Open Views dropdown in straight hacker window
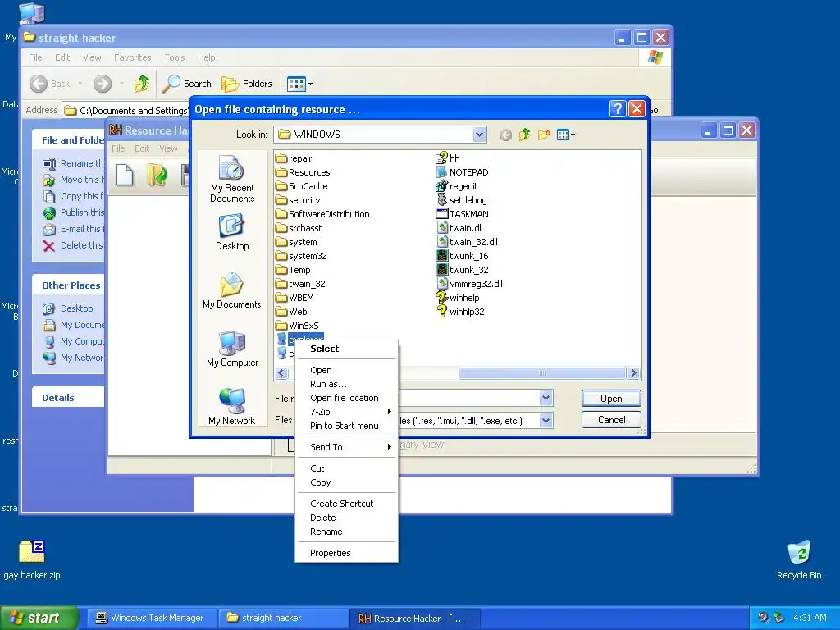840x630 pixels. (299, 84)
